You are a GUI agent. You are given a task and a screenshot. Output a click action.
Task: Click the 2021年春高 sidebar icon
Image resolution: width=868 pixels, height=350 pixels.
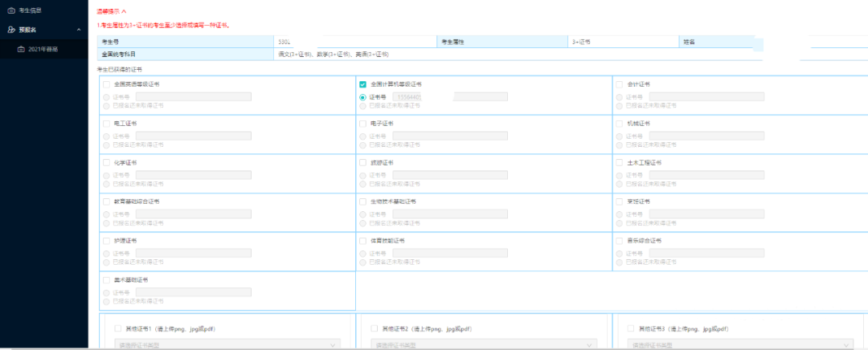point(21,49)
